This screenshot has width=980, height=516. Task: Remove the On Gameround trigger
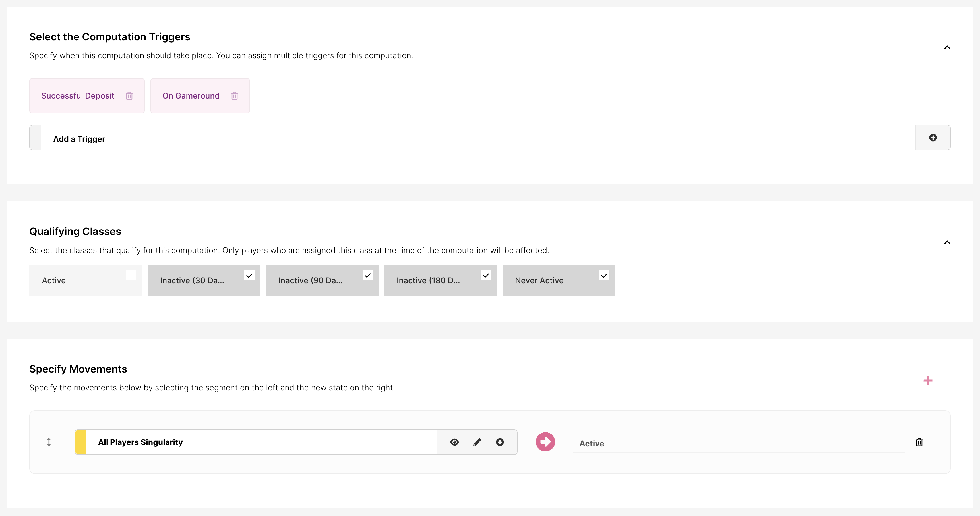click(x=235, y=96)
